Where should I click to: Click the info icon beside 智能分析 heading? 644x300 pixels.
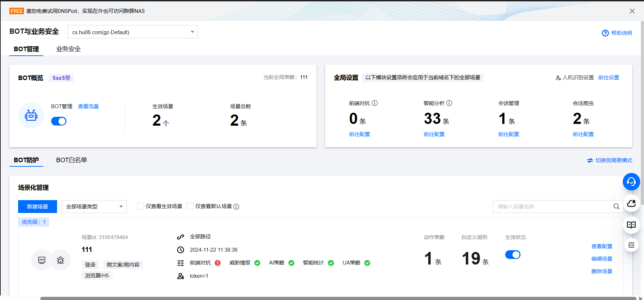[x=449, y=103]
